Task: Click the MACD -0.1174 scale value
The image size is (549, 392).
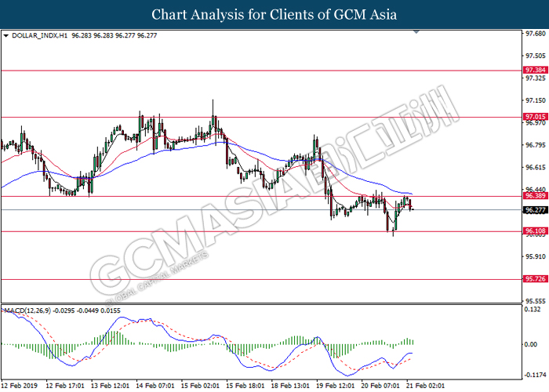Action: (x=535, y=376)
